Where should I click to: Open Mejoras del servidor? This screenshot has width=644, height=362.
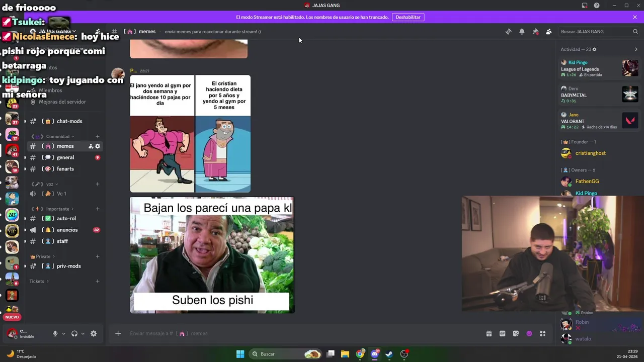point(62,102)
